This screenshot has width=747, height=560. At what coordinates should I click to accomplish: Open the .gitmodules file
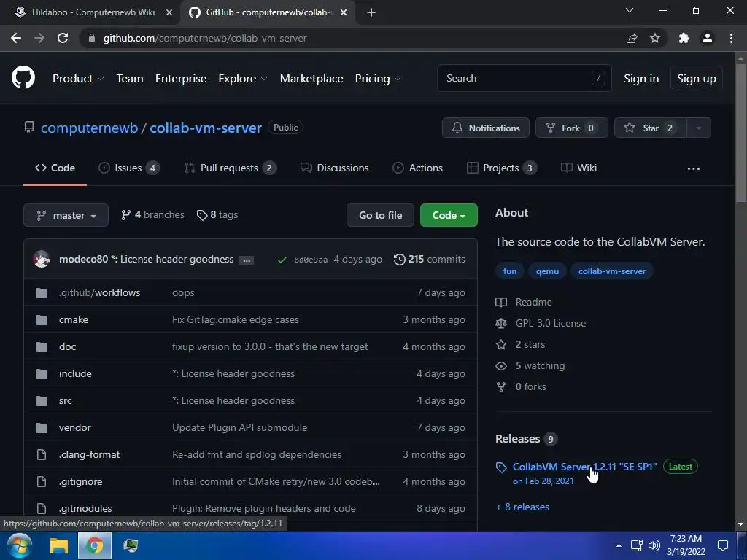click(x=86, y=508)
